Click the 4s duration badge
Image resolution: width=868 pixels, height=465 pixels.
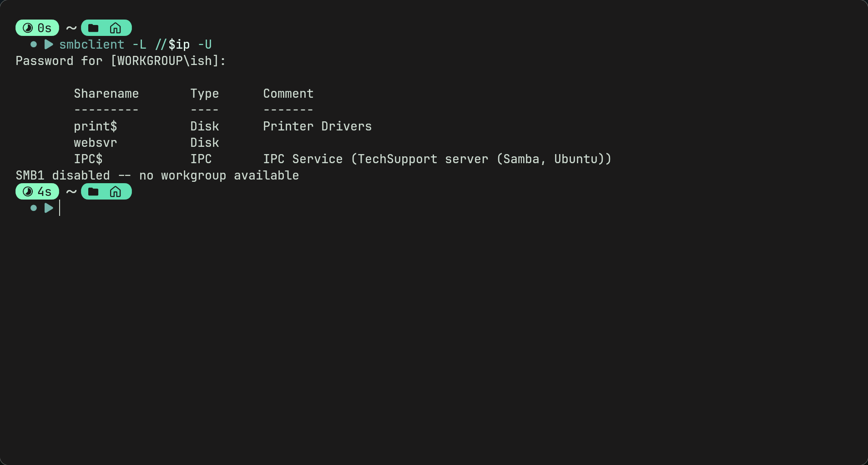point(37,191)
